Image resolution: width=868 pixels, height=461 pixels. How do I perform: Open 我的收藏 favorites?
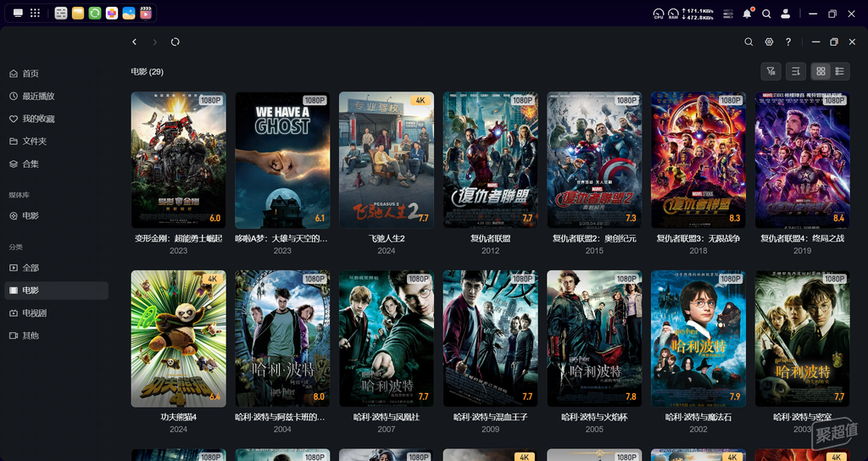click(x=57, y=119)
